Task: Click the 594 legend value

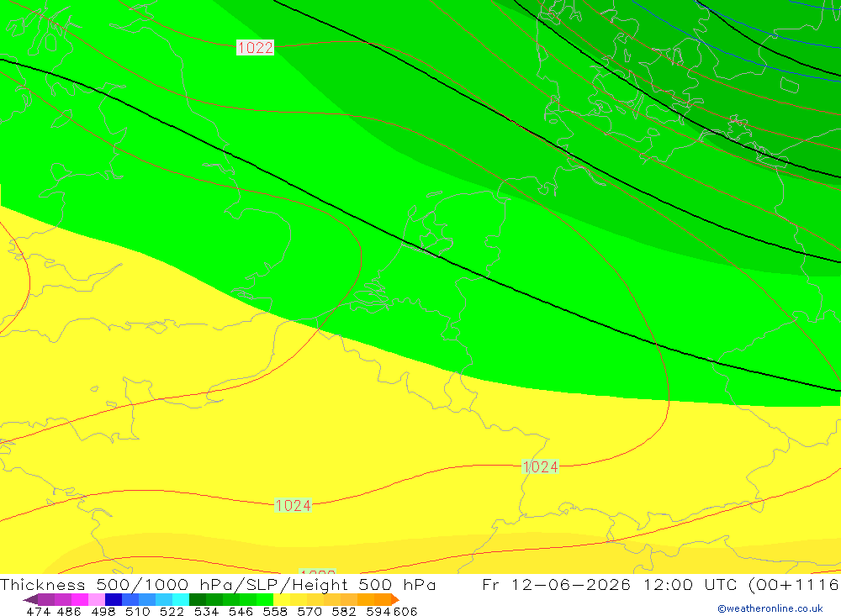Action: (x=378, y=612)
